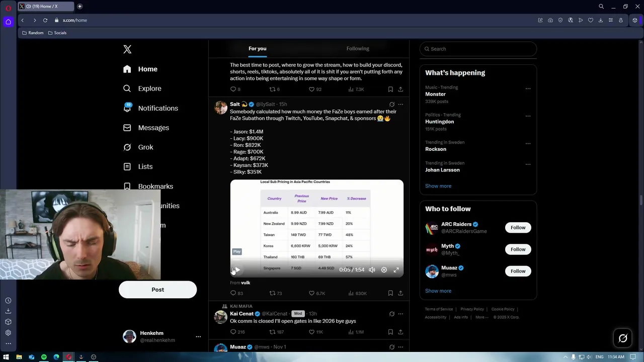
Task: Open Grok floating button bottom right
Action: (x=623, y=338)
